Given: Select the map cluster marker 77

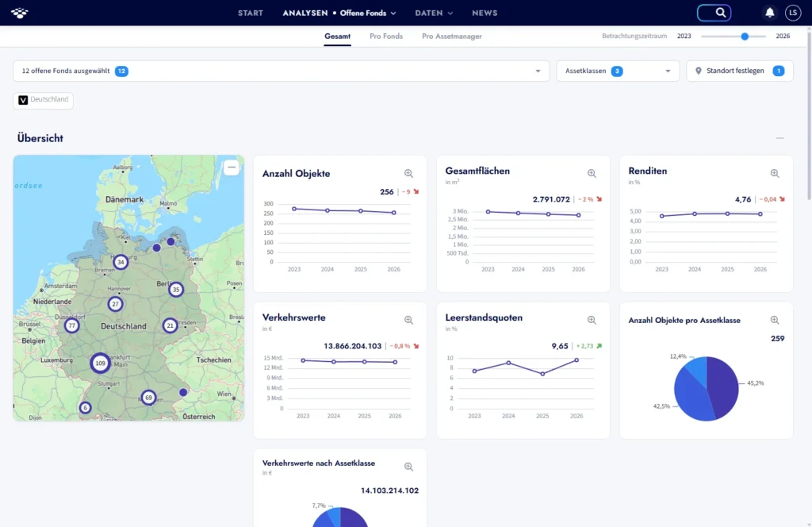Looking at the screenshot, I should coord(71,326).
